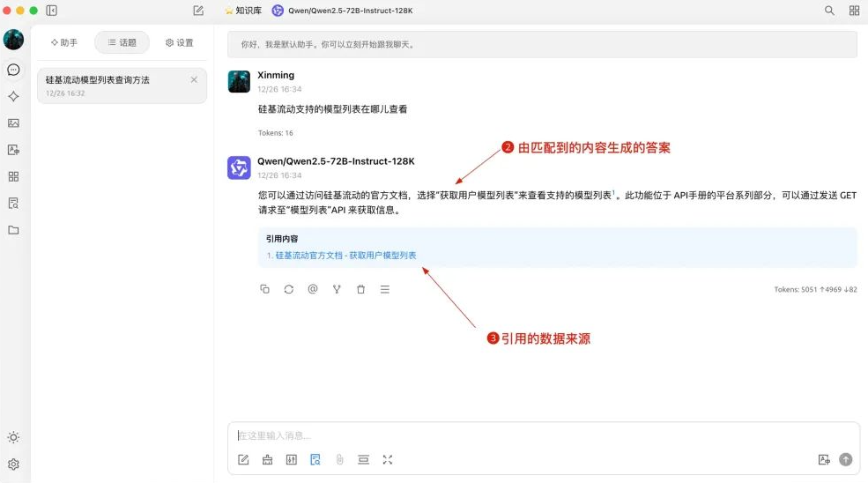Click the message input field
This screenshot has width=868, height=483.
click(x=529, y=435)
